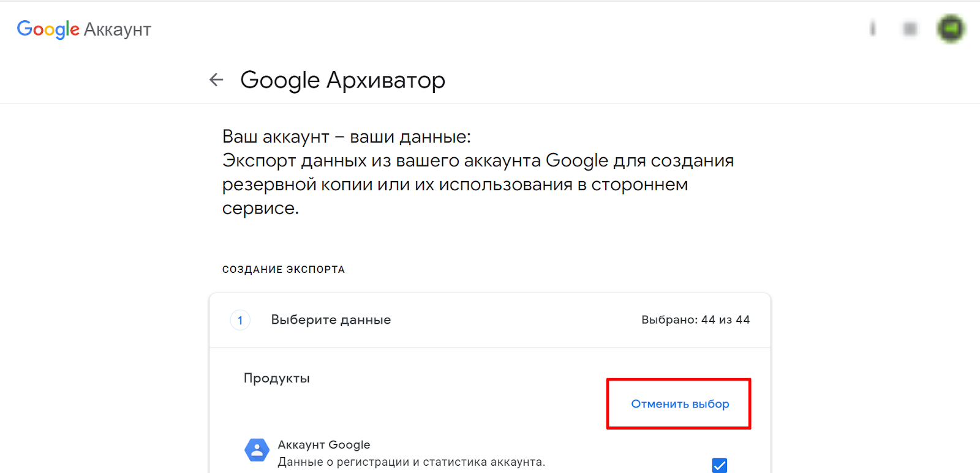Select the Аккаунт Google product name
The height and width of the screenshot is (473, 980).
pyautogui.click(x=324, y=445)
